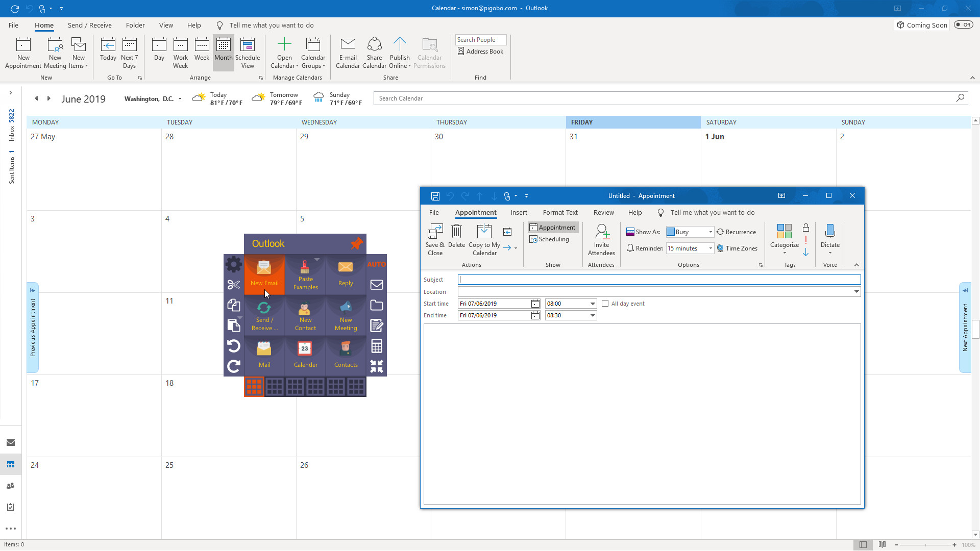Click the Invite Attendees icon

601,240
